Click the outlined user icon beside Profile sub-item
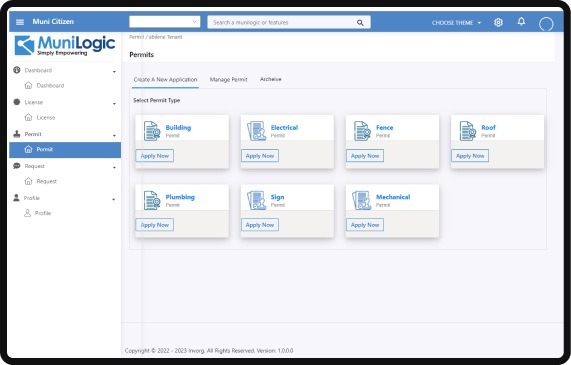This screenshot has height=365, width=571. point(27,213)
